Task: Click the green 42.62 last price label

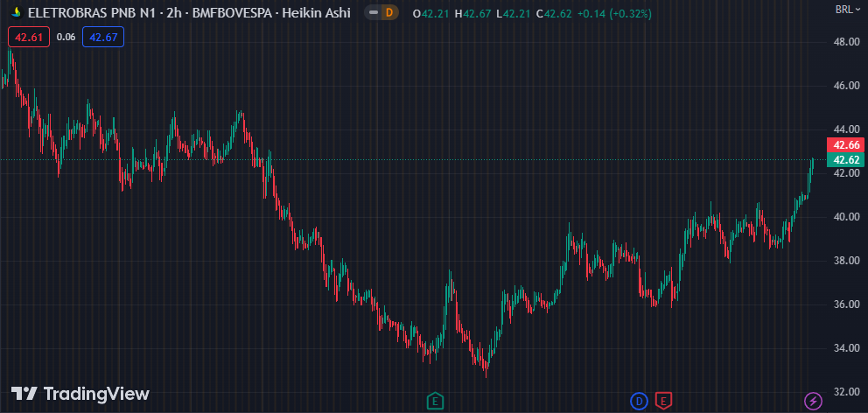Action: pyautogui.click(x=846, y=160)
